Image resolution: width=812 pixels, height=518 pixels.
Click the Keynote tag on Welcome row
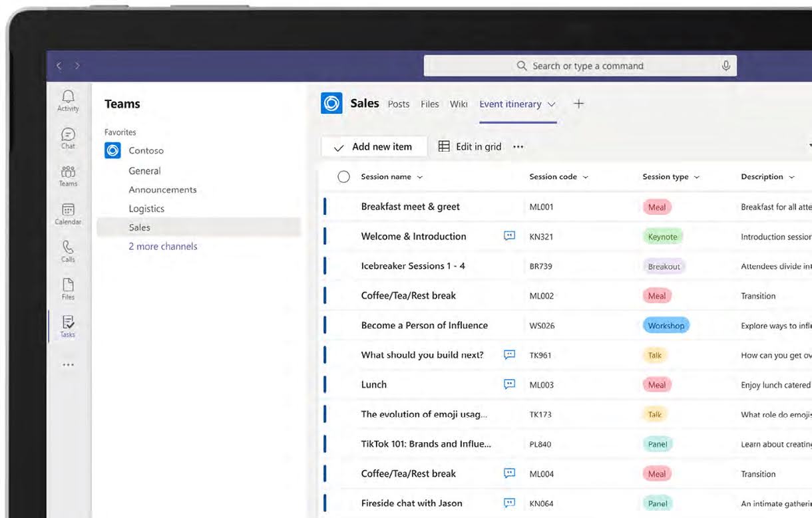662,236
